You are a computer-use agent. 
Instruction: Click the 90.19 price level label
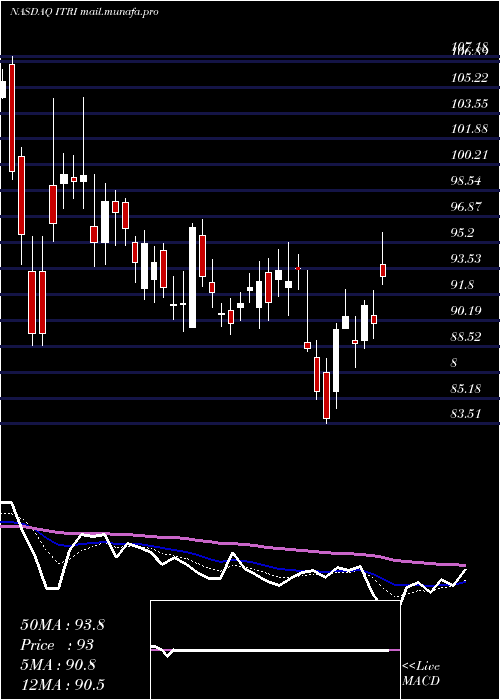(x=466, y=310)
